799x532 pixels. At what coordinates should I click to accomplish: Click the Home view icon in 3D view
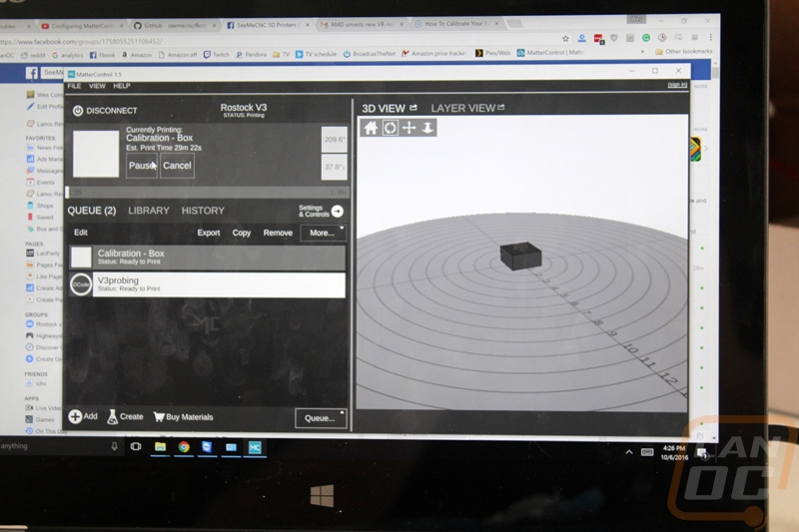[371, 128]
